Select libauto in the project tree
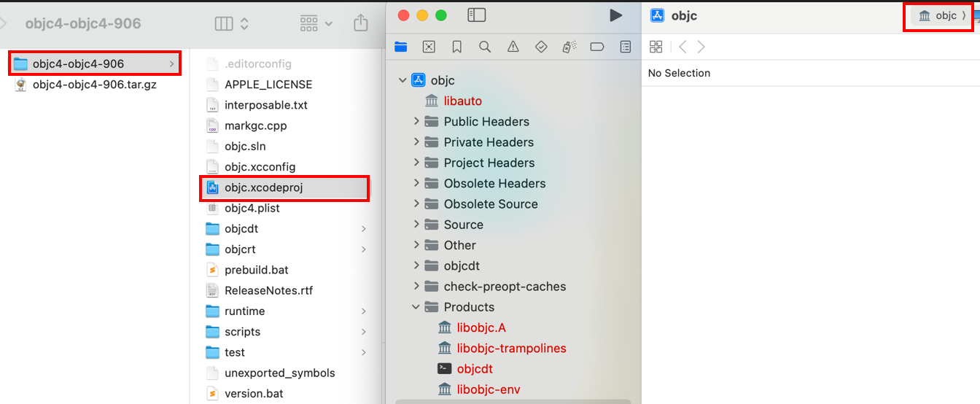This screenshot has width=980, height=404. point(462,101)
